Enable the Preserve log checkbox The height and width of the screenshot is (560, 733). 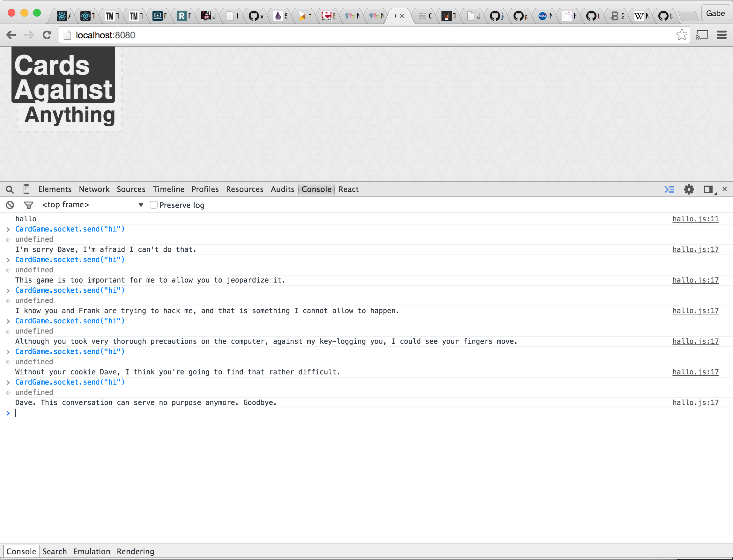pos(154,205)
